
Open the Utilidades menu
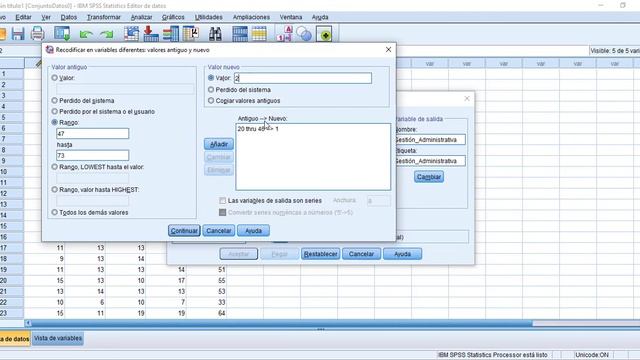click(x=209, y=17)
